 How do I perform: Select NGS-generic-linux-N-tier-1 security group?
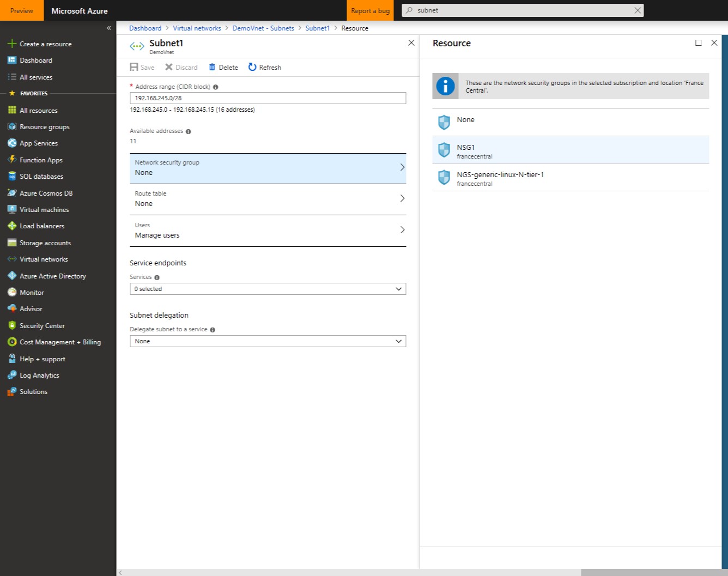point(571,178)
